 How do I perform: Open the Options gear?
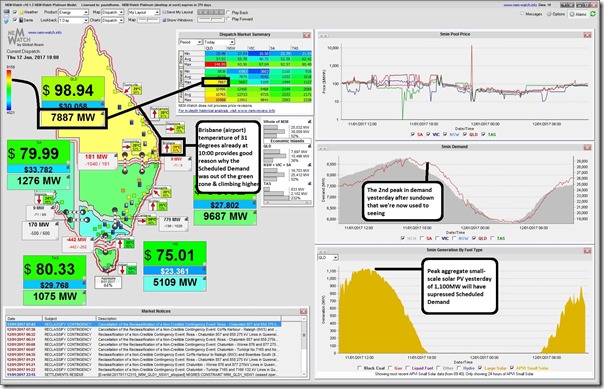pyautogui.click(x=550, y=14)
